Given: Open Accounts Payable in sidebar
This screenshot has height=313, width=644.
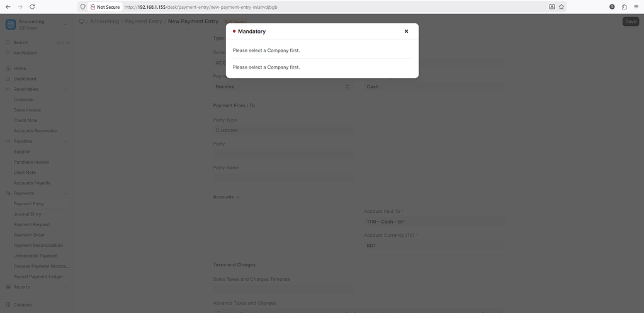Looking at the screenshot, I should (32, 183).
